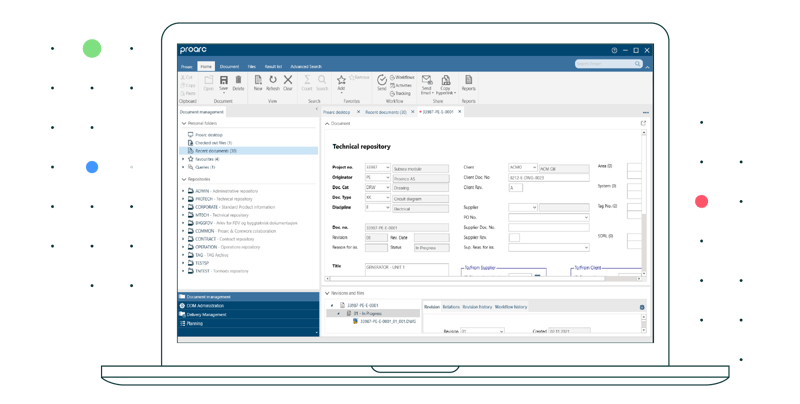The image size is (800, 404).
Task: Open the Sup. Reas. for iss. dropdown
Action: click(x=586, y=247)
